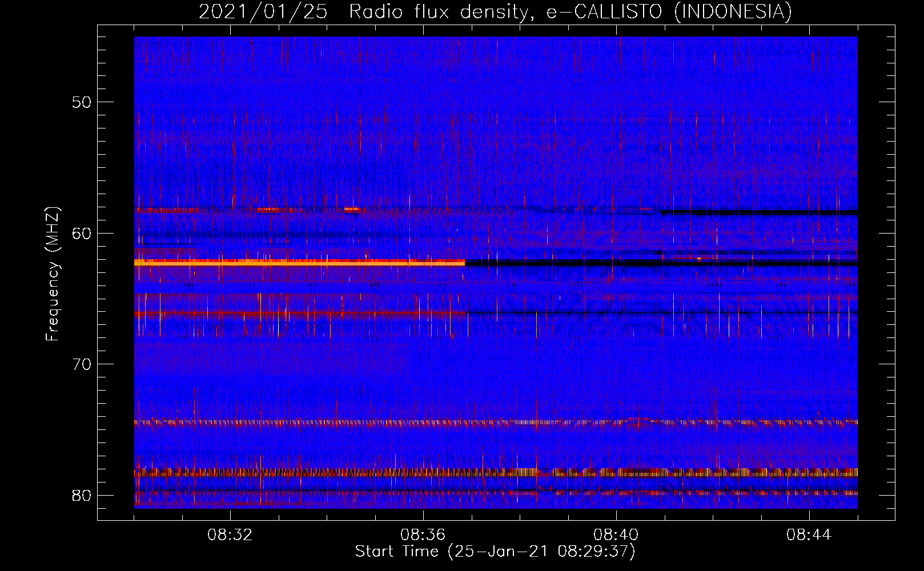Click the plot title with date 2021/01/25
The image size is (924, 571).
(495, 11)
